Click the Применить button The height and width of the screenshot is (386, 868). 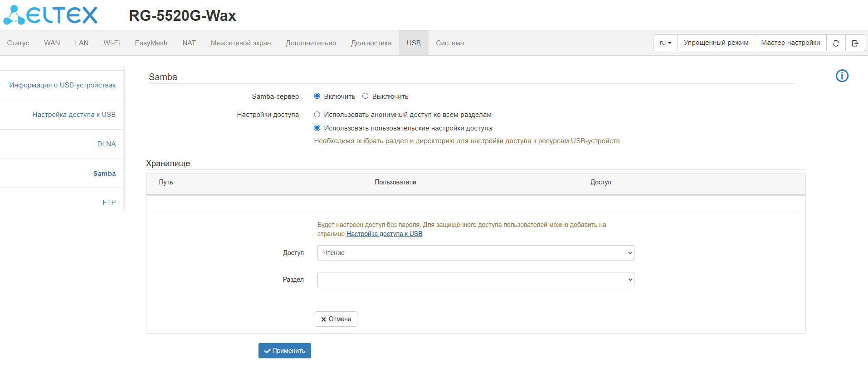click(x=285, y=351)
